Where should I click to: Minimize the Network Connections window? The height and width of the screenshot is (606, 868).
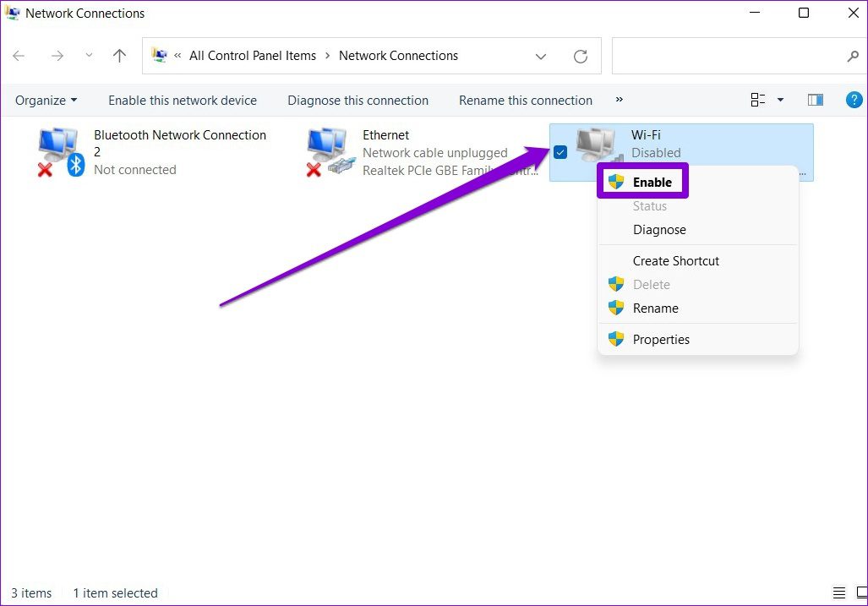755,12
